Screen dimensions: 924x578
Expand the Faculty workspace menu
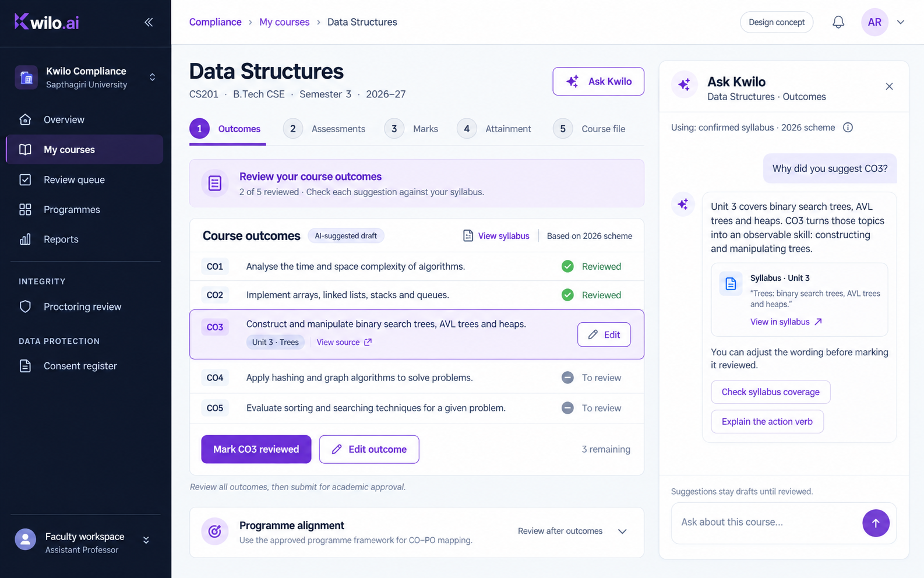pyautogui.click(x=146, y=540)
